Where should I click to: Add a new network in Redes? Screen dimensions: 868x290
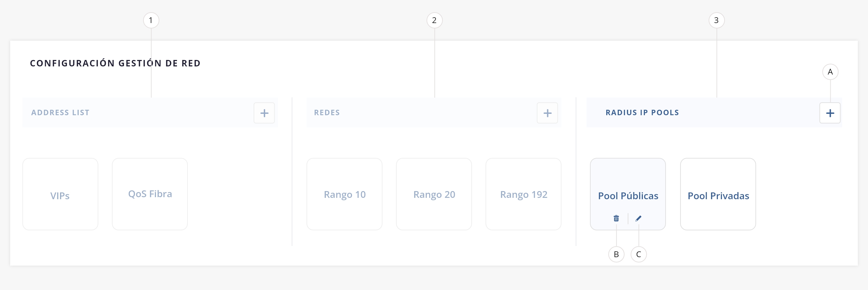click(547, 113)
